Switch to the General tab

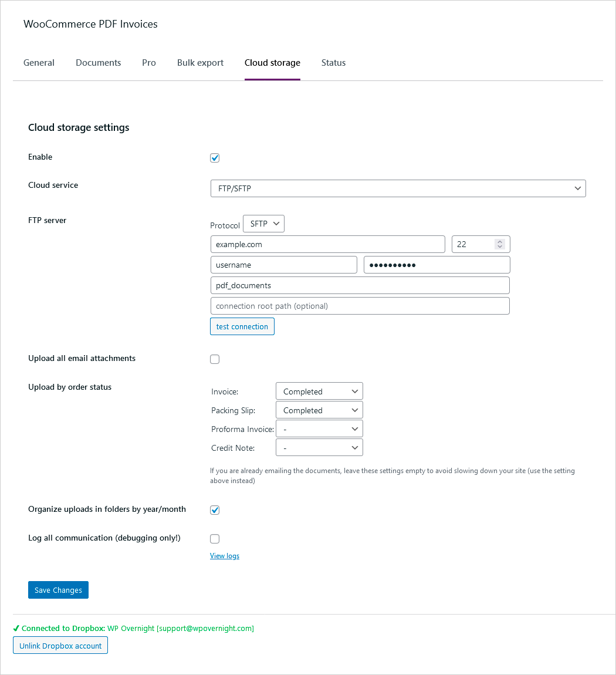[x=39, y=63]
